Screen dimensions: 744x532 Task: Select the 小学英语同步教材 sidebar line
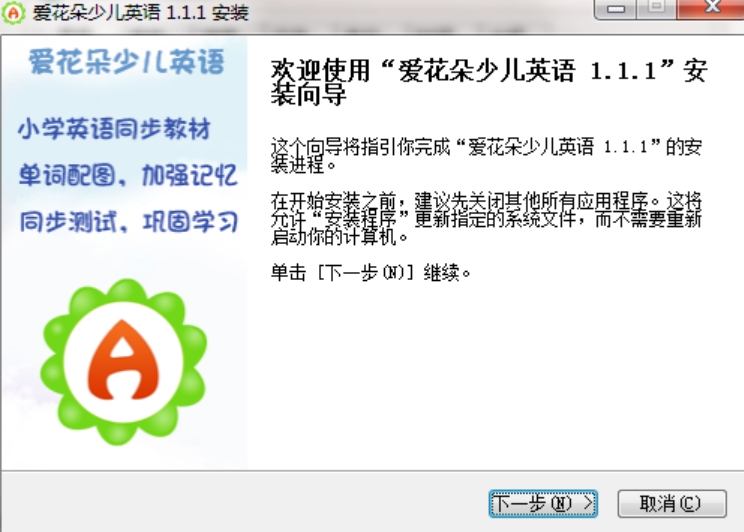click(x=114, y=129)
